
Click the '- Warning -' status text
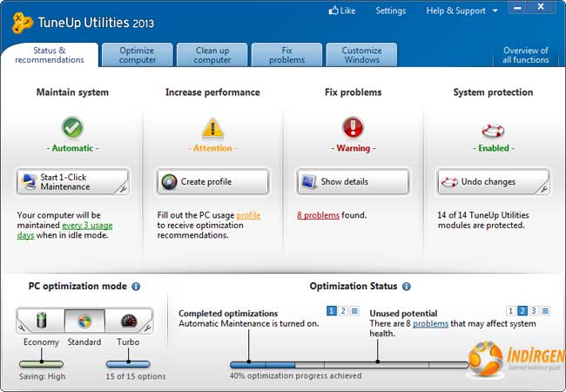click(x=353, y=148)
